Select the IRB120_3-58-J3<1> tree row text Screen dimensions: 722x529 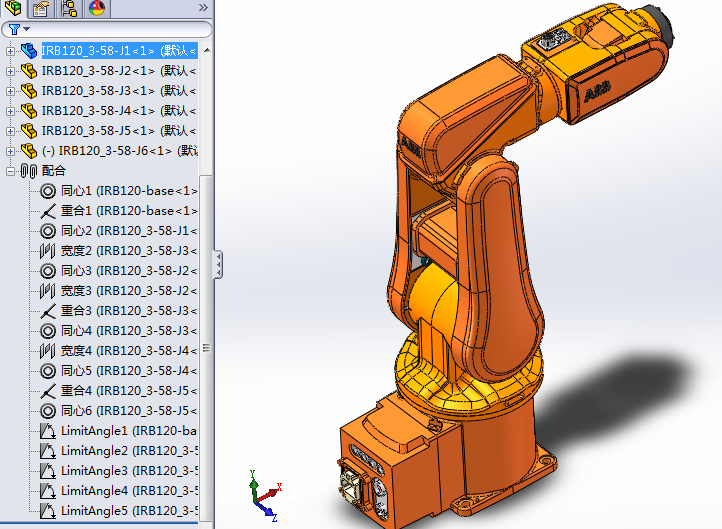click(119, 91)
